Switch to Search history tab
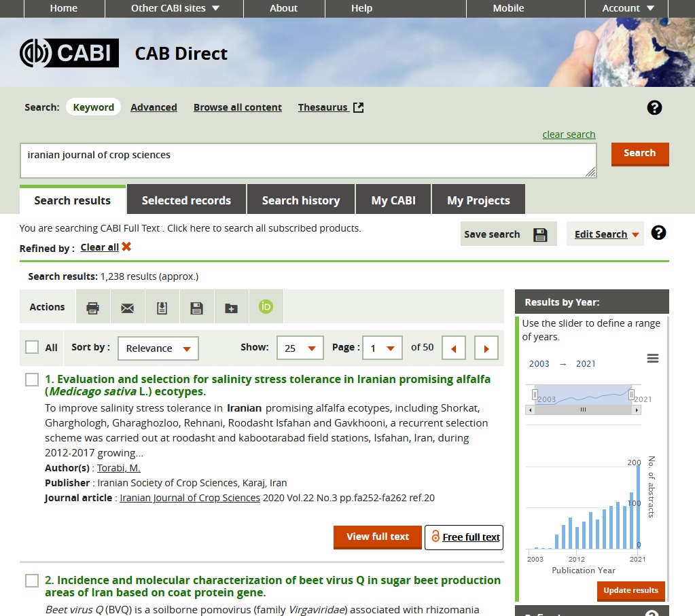Screen dimensions: 695x616 301,200
